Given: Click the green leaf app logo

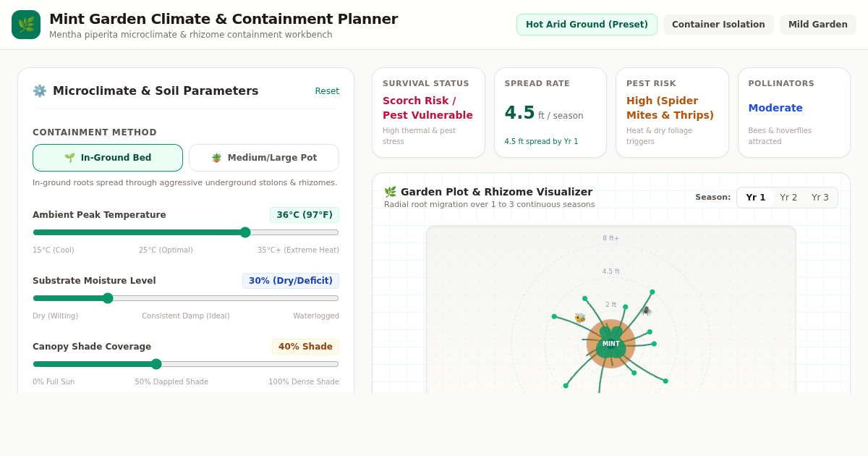Looking at the screenshot, I should (26, 25).
